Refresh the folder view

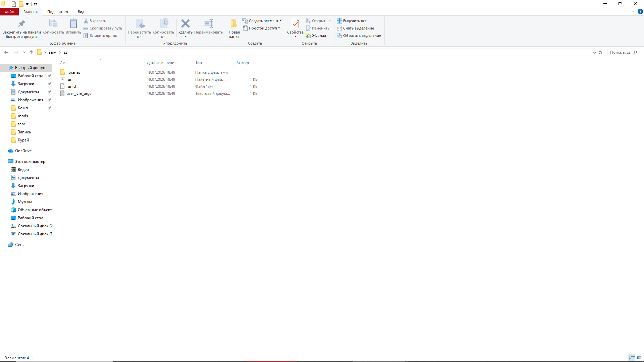pyautogui.click(x=600, y=52)
